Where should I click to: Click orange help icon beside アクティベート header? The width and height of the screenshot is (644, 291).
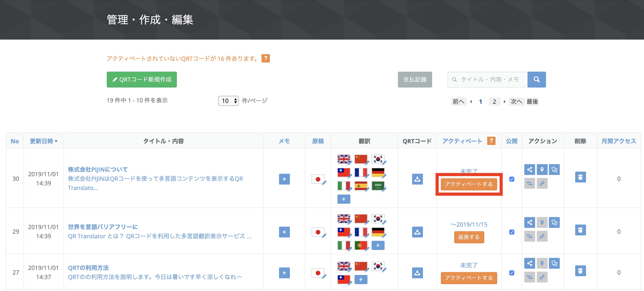pyautogui.click(x=491, y=141)
